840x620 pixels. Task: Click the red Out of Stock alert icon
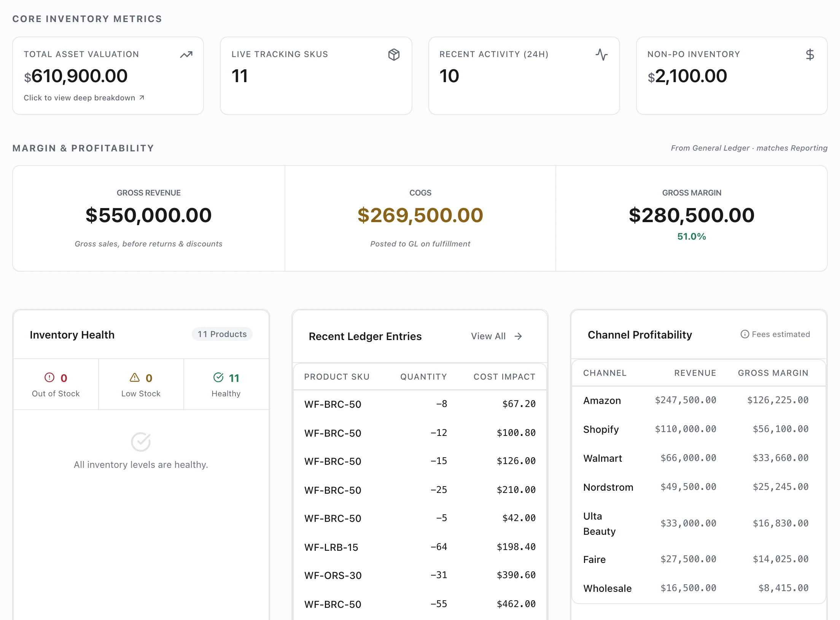(49, 377)
